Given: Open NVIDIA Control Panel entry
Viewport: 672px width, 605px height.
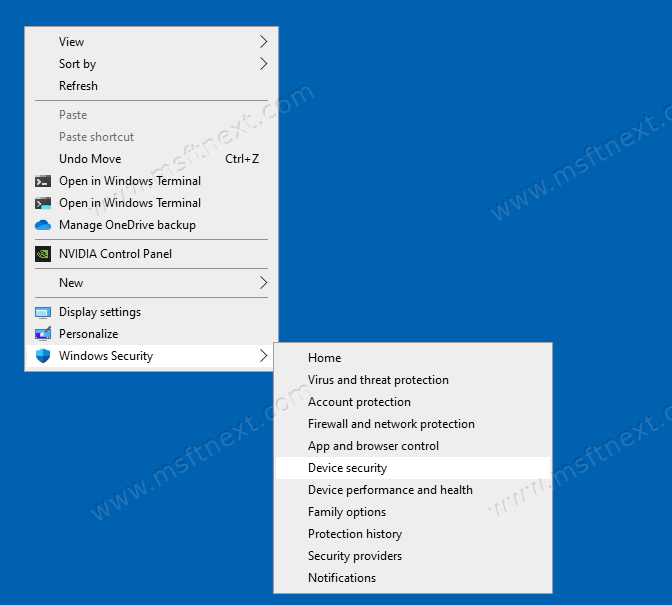Looking at the screenshot, I should pos(151,254).
